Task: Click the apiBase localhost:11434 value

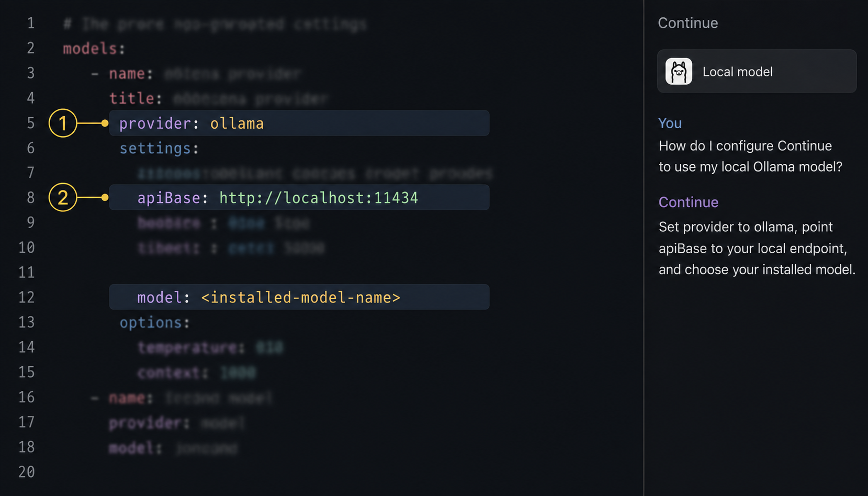Action: (x=319, y=198)
